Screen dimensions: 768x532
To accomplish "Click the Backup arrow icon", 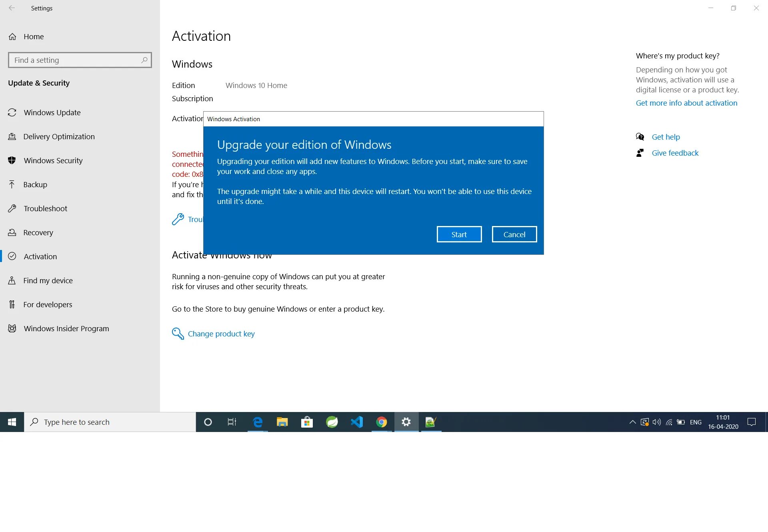I will (x=12, y=184).
